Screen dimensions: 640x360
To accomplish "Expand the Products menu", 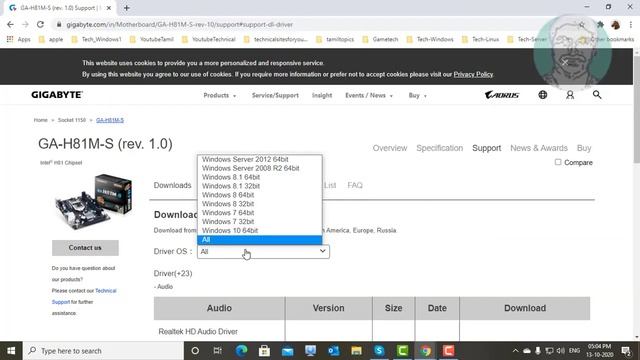I will click(x=220, y=95).
